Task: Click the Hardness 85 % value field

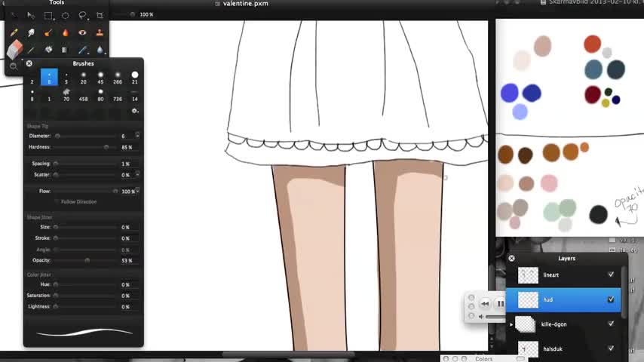Action: [x=128, y=147]
